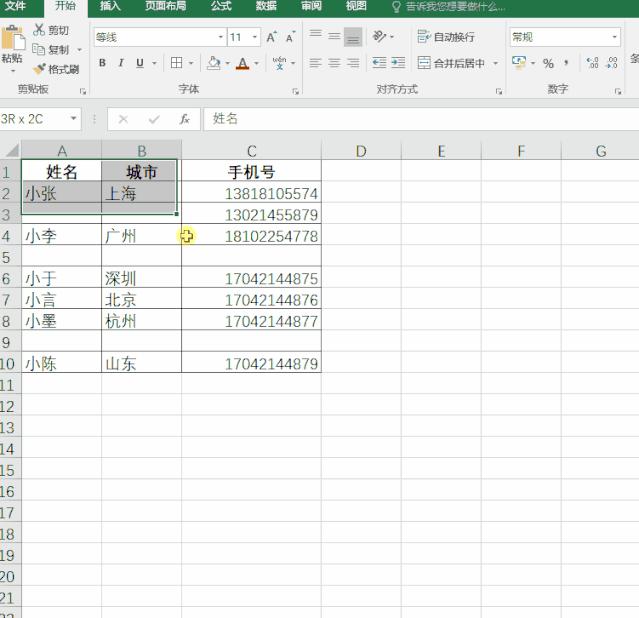
Task: Open Merge & Center dropdown arrow
Action: (x=496, y=63)
